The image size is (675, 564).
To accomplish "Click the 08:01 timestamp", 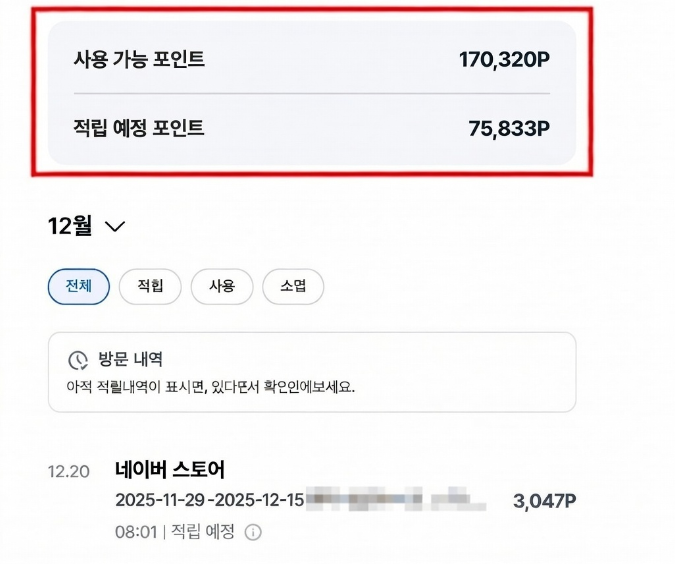I will coord(136,532).
